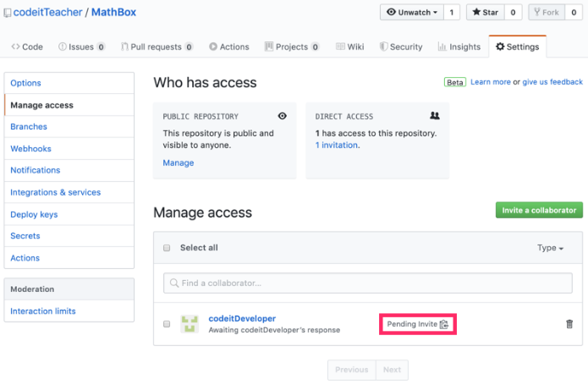Click Manage link in public repository card

pos(179,163)
